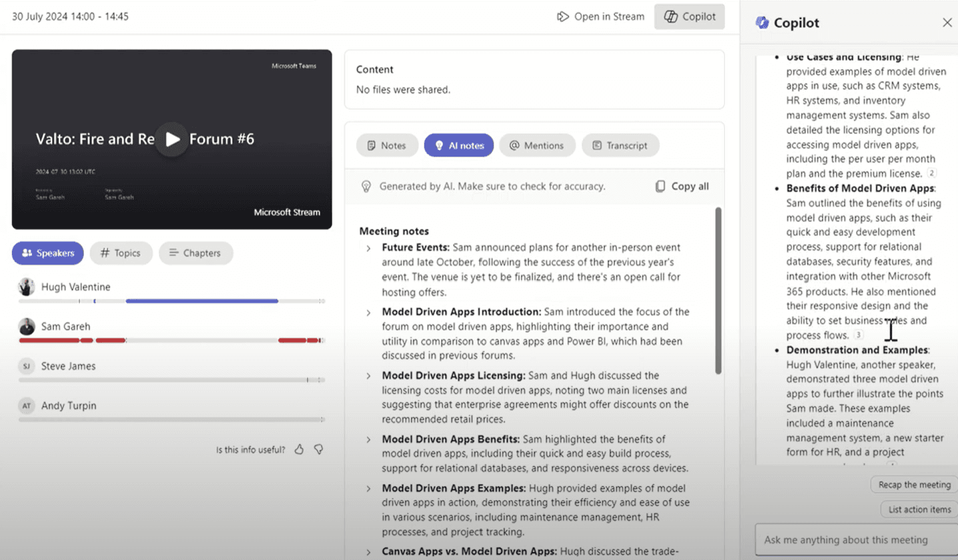Toggle the Copilot button in header
Screen dimensions: 958x560
[689, 17]
